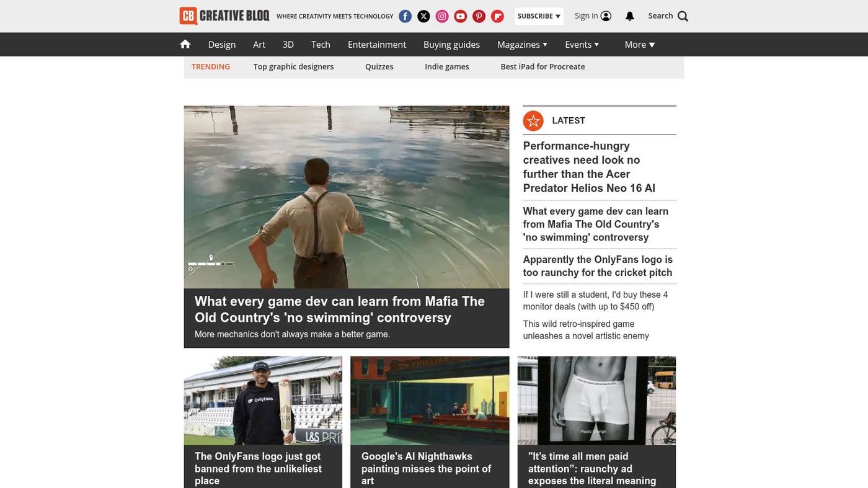Expand the More navigation menu
868x488 pixels.
pyautogui.click(x=640, y=45)
